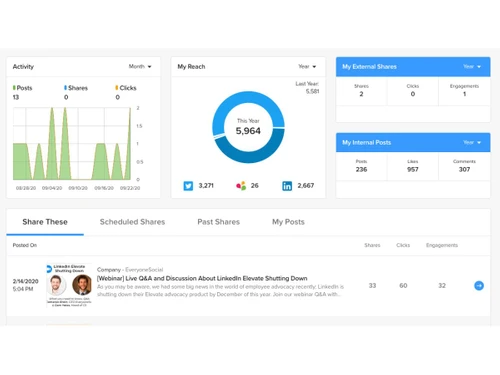This screenshot has width=500, height=375.
Task: Click the Clicks legend in Activity chart
Action: (x=126, y=88)
